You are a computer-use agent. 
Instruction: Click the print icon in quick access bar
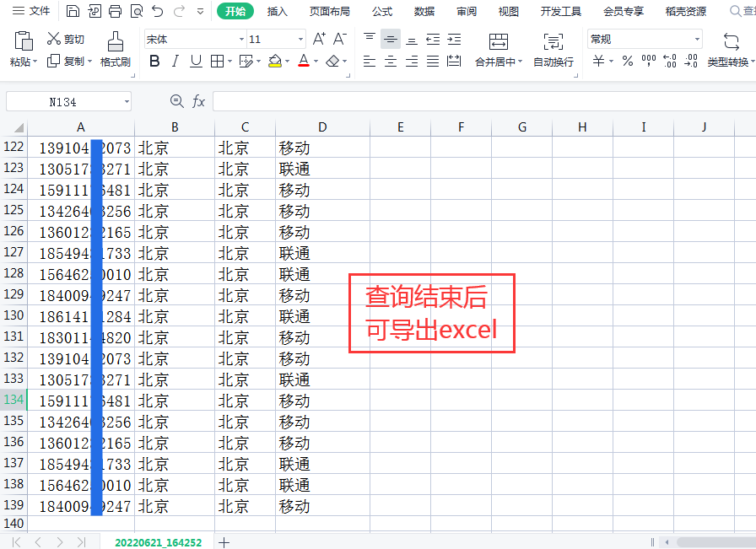[x=116, y=11]
